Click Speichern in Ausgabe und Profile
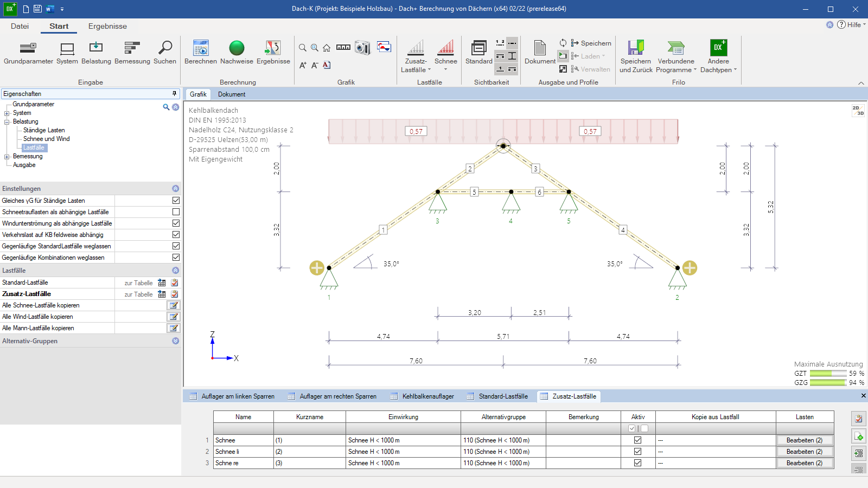The image size is (868, 488). pyautogui.click(x=591, y=43)
